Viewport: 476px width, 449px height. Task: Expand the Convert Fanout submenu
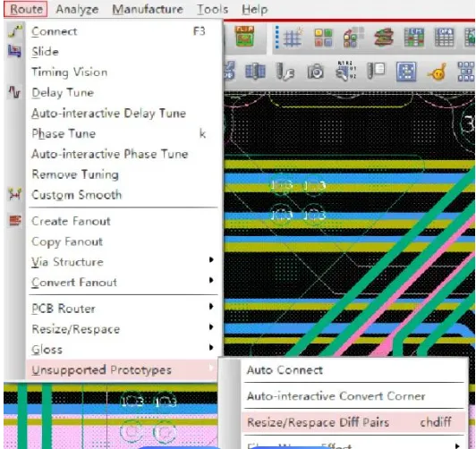[x=122, y=283]
